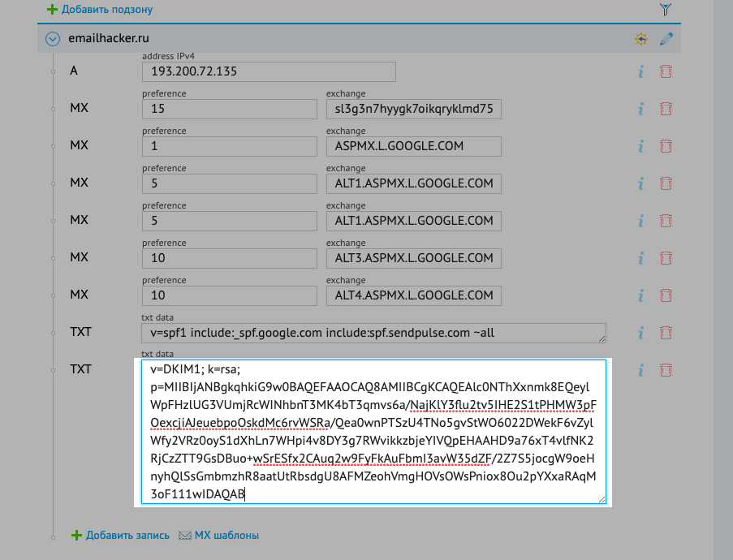This screenshot has width=733, height=560.
Task: Click the exchange field with ALT4.ASPMX.L.GOOGLE.COM
Action: click(413, 295)
